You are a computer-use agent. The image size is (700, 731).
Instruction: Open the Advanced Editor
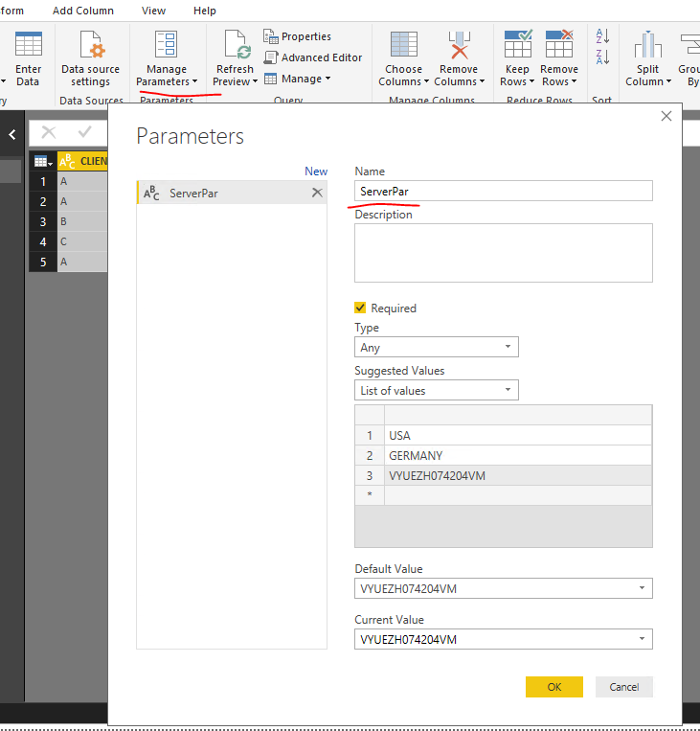[x=313, y=57]
